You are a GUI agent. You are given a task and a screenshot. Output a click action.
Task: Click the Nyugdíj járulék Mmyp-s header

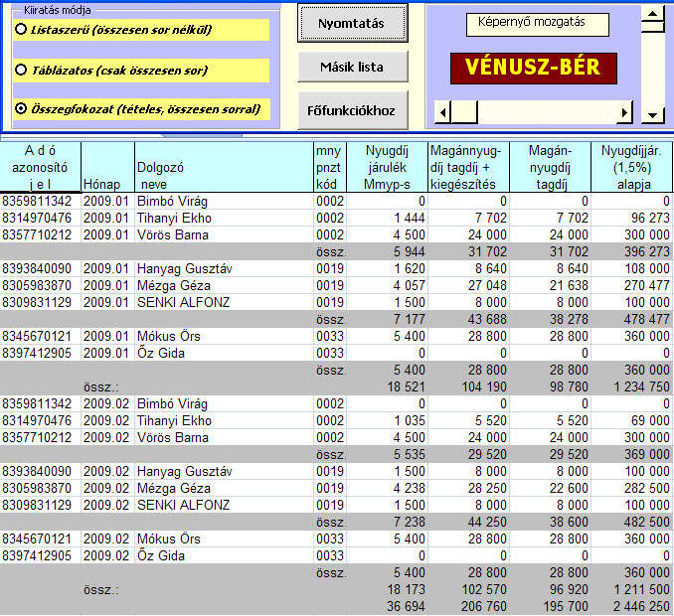[387, 167]
